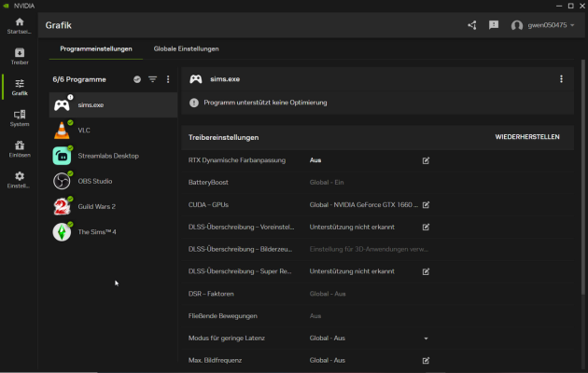Click the vertical scrollbar on the right
The height and width of the screenshot is (373, 588).
pos(582,177)
